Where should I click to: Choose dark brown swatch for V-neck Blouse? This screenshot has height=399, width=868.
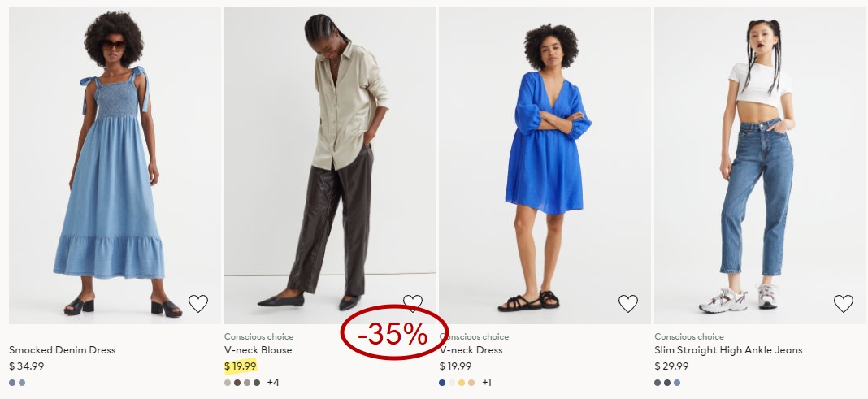pyautogui.click(x=237, y=383)
